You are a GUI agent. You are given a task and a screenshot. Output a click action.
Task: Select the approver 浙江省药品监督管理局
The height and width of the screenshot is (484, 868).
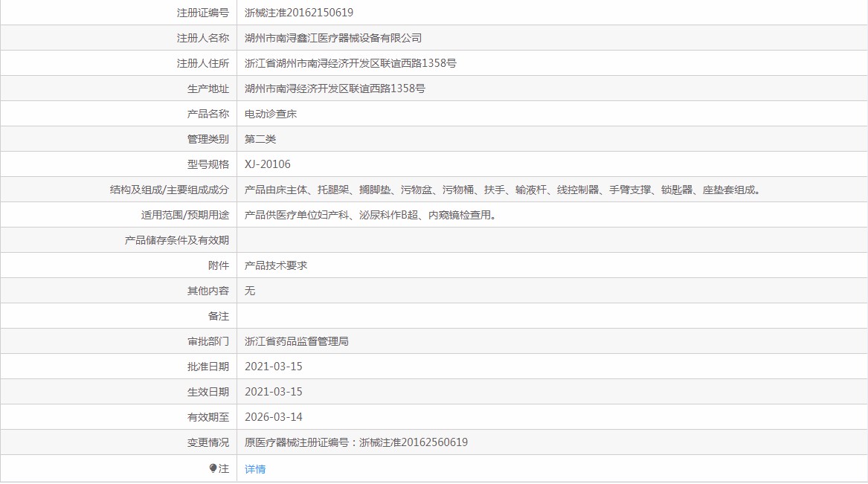tap(297, 341)
